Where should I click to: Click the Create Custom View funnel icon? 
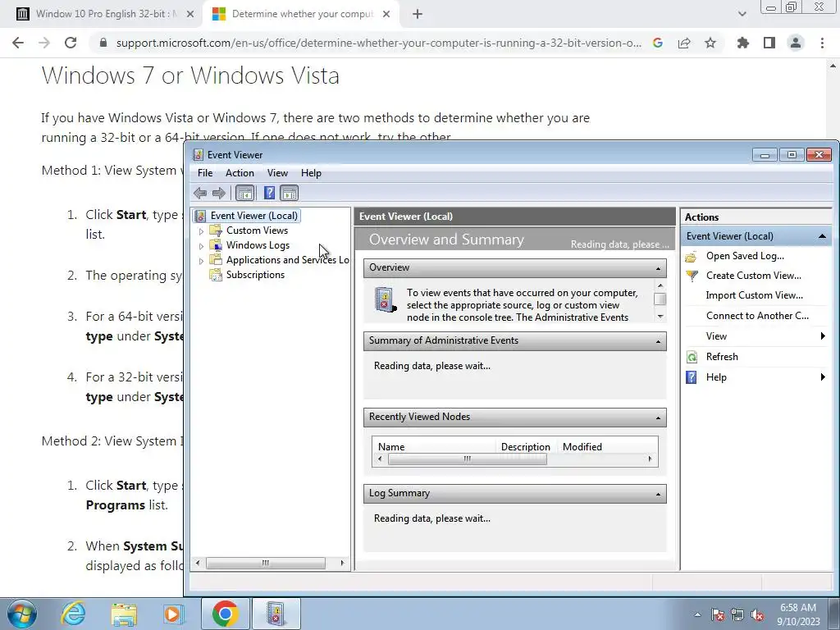692,276
